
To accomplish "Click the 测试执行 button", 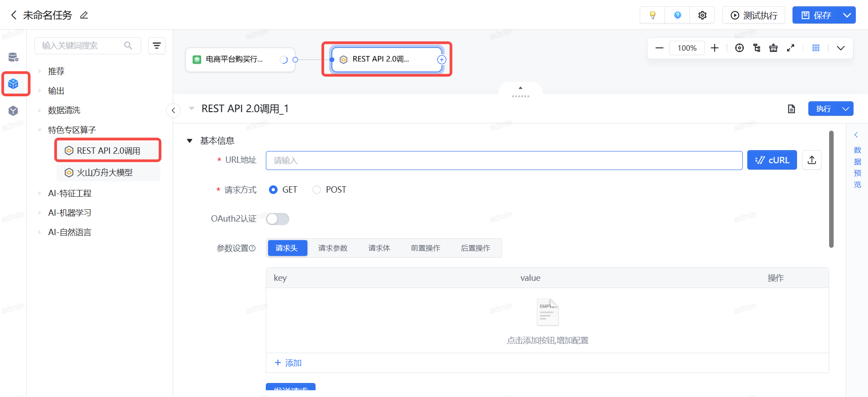I will tap(754, 15).
